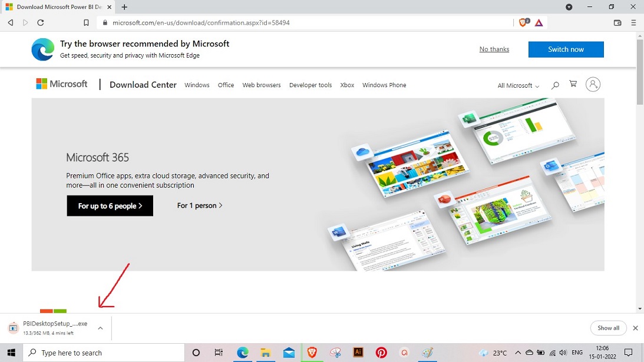Reload the current page
This screenshot has height=362, width=644.
(40, 22)
